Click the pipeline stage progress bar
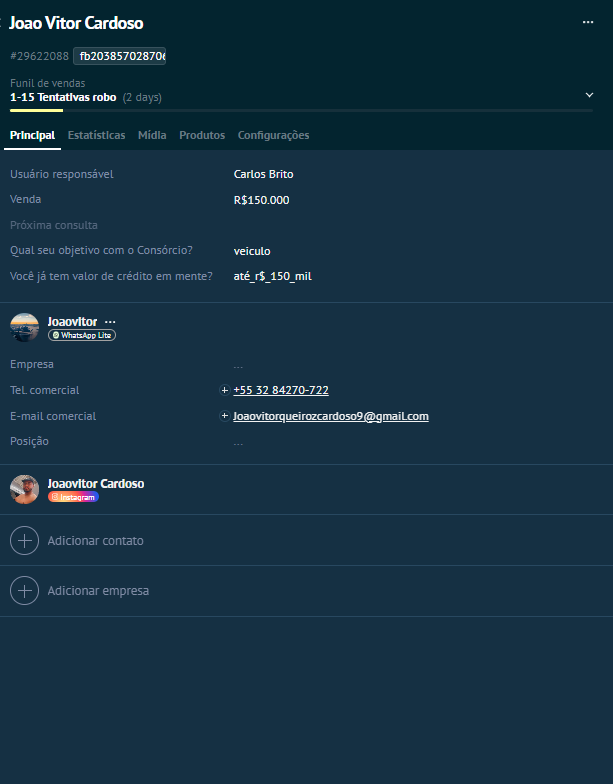 [300, 110]
